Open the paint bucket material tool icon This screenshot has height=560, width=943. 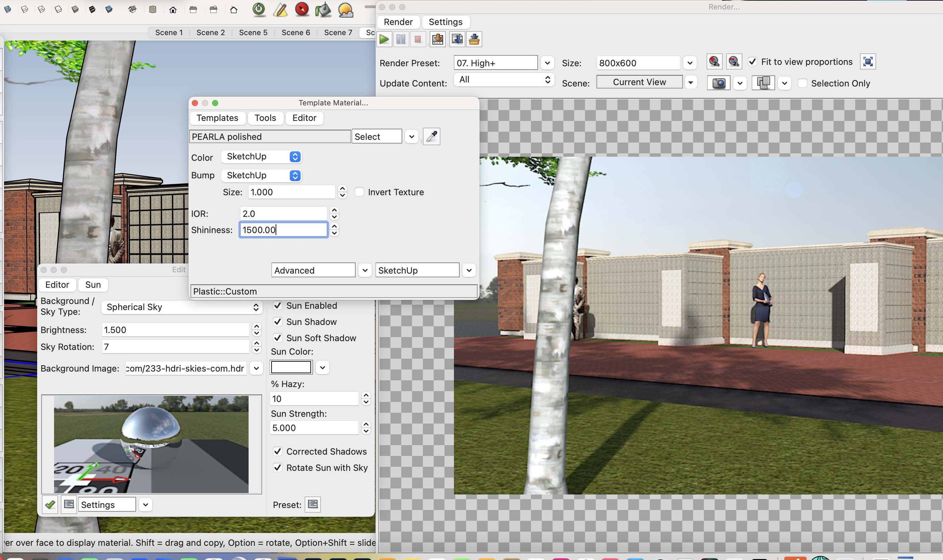(x=323, y=10)
